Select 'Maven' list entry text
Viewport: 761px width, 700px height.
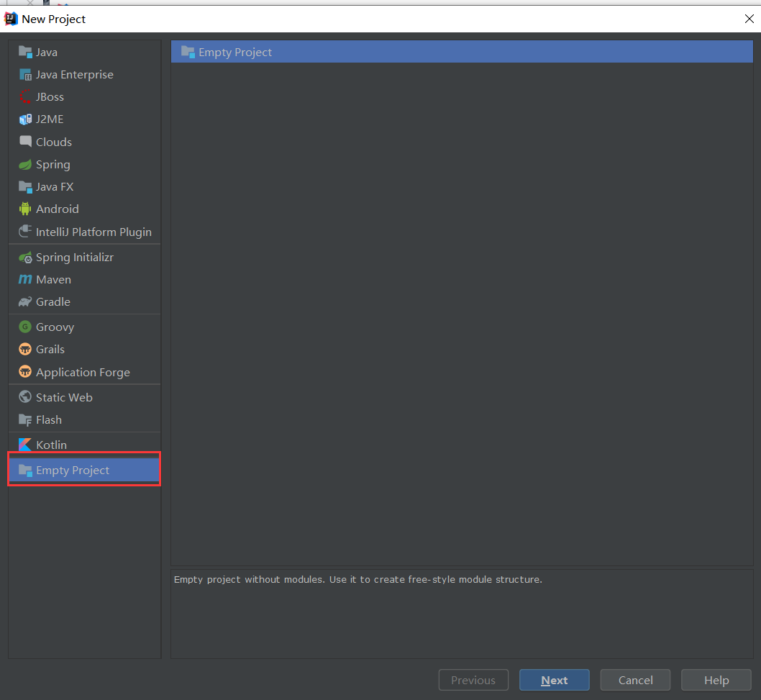[53, 280]
